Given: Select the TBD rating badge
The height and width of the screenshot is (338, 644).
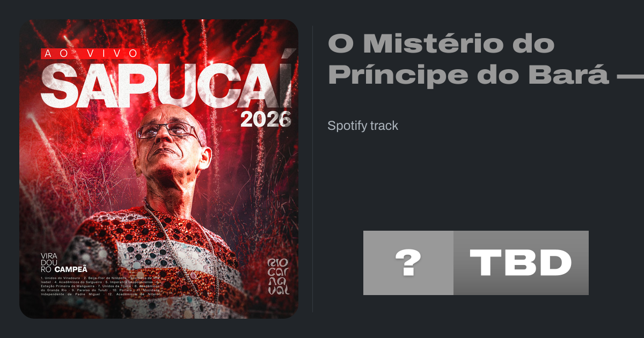Looking at the screenshot, I should pos(521,263).
